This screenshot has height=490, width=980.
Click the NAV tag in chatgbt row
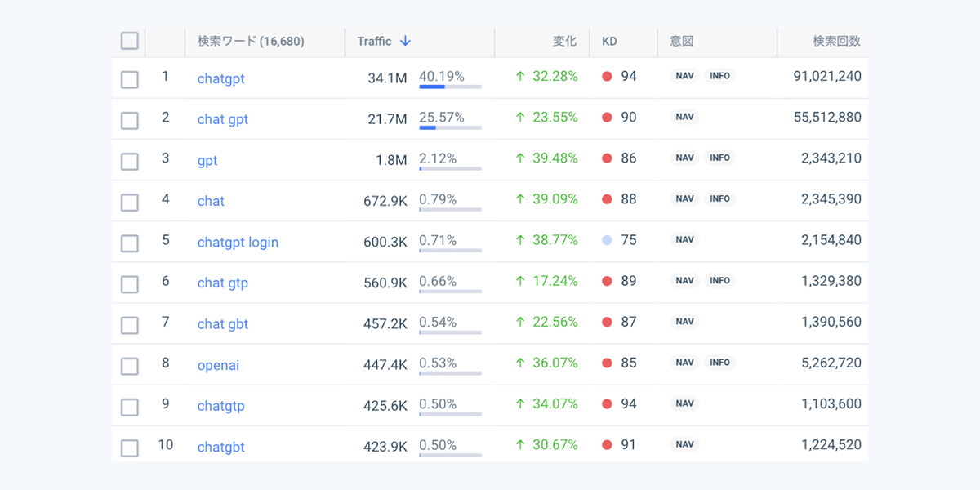pos(684,444)
